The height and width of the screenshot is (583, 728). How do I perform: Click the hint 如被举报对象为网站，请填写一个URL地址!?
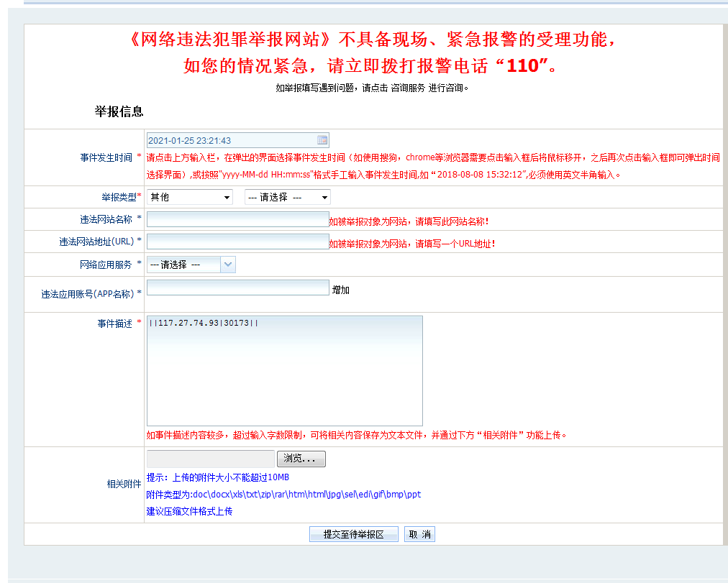click(x=412, y=244)
